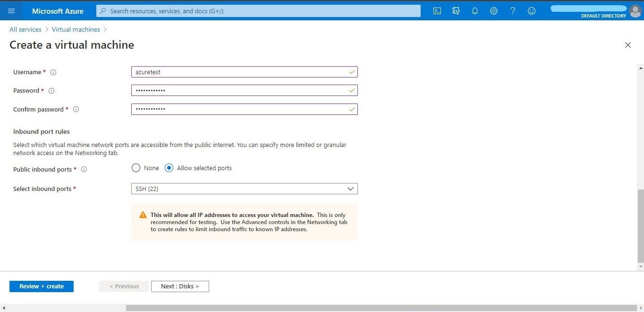The width and height of the screenshot is (644, 312).
Task: Open the help question mark menu
Action: coord(513,10)
